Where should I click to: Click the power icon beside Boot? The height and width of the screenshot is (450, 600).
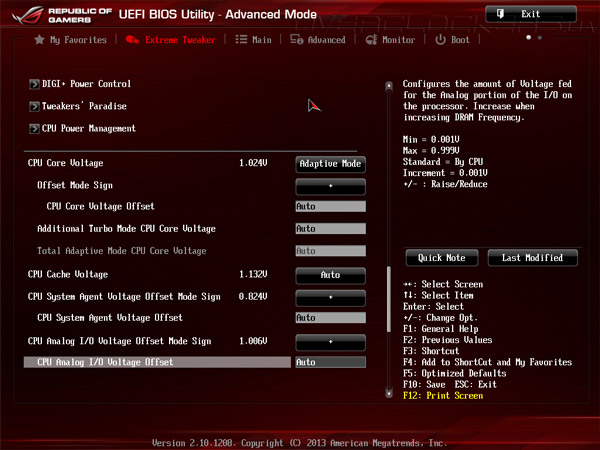tap(440, 39)
